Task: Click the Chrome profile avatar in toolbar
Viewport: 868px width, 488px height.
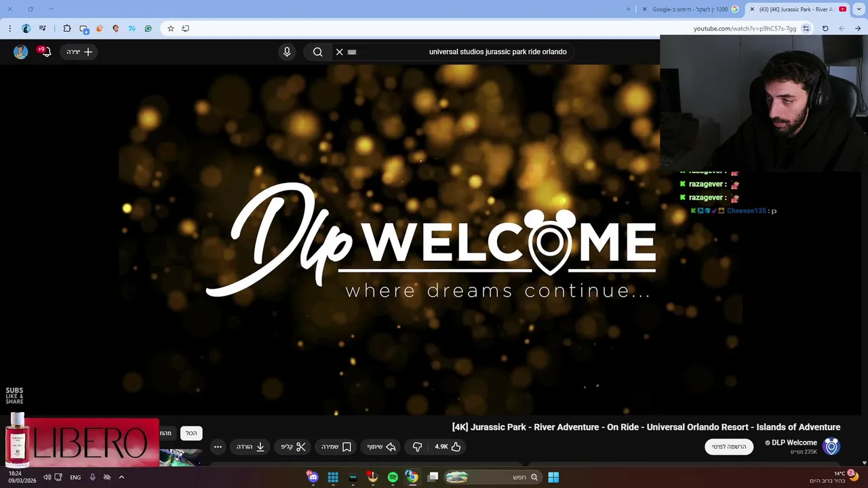Action: (26, 28)
